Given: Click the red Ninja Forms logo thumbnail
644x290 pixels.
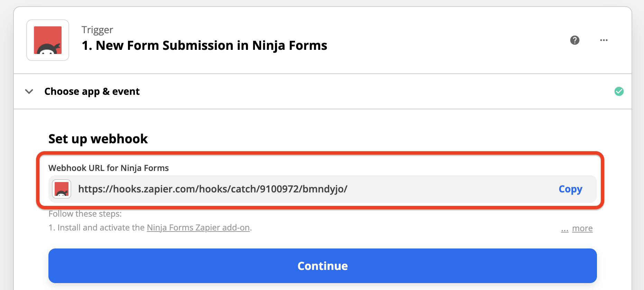Looking at the screenshot, I should pos(47,40).
